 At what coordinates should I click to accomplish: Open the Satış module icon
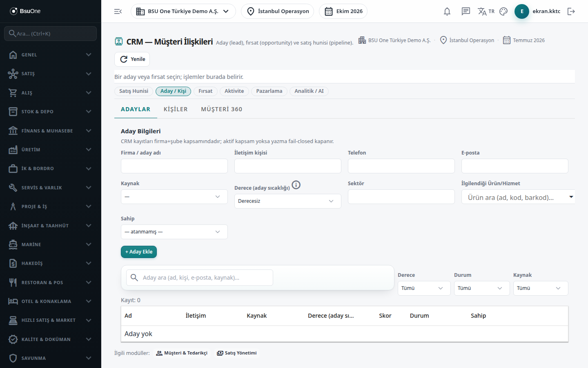point(13,74)
